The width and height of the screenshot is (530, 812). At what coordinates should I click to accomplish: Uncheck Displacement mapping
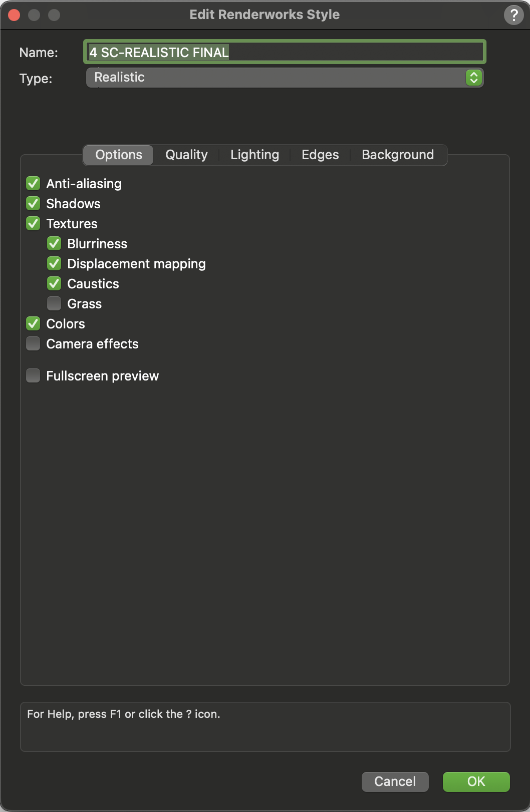tap(54, 263)
